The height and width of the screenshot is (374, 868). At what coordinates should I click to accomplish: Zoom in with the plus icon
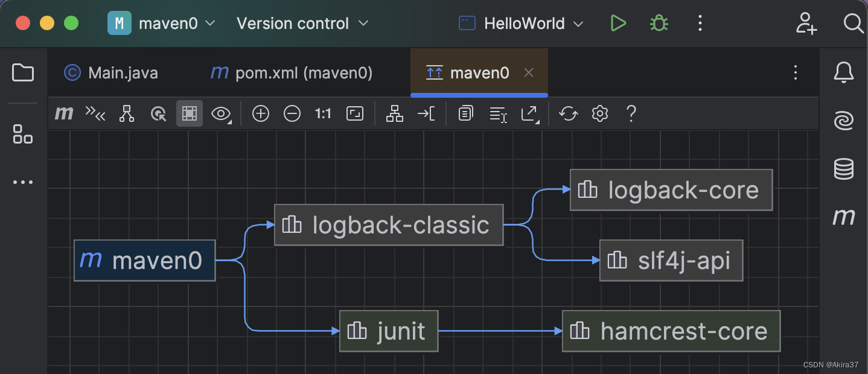261,113
